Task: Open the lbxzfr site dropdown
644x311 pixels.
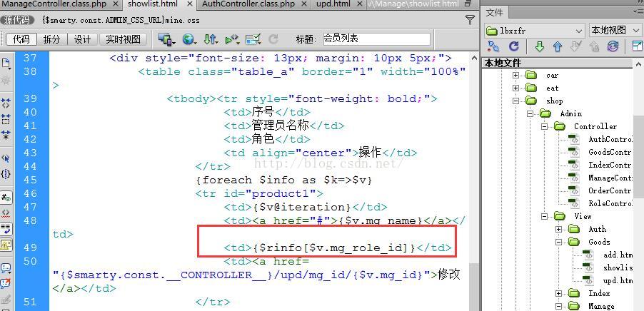Action: coord(535,31)
